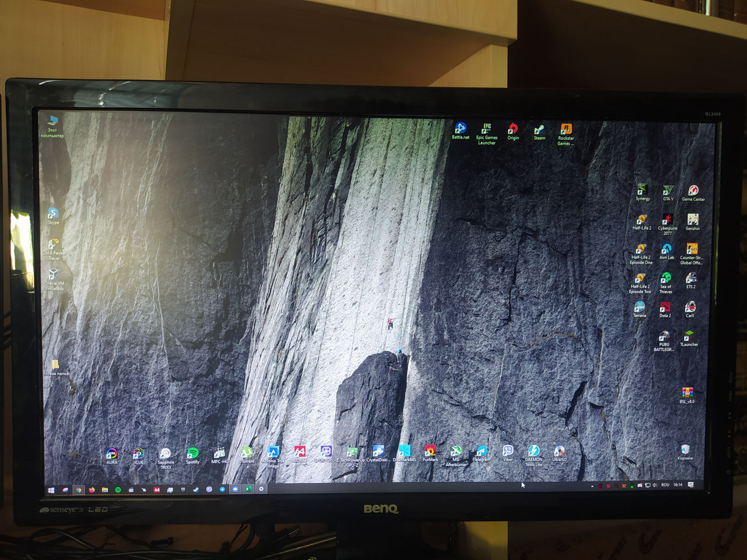Open the Genshin desktop shortcut
Screen dimensions: 747x560
(x=693, y=222)
